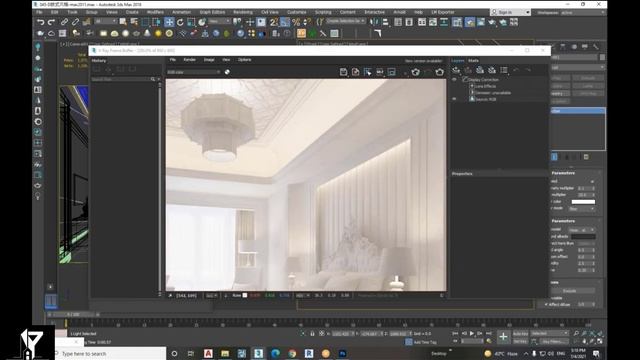Create a V-Ray dome light from toolbar

pyautogui.click(x=115, y=33)
